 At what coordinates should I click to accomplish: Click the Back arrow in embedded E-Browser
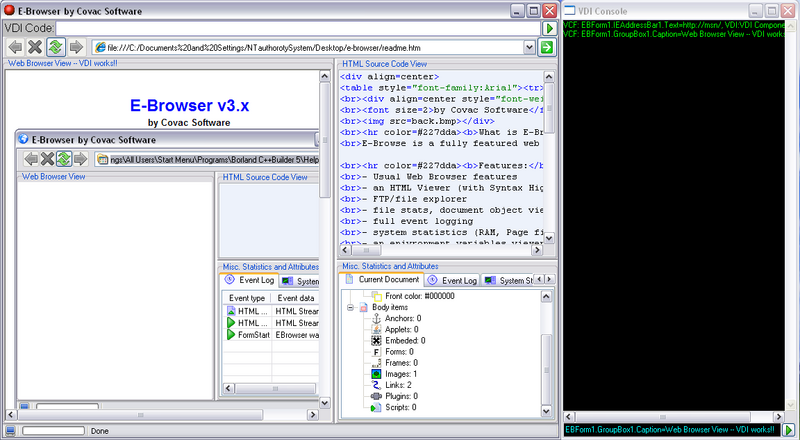click(31, 159)
